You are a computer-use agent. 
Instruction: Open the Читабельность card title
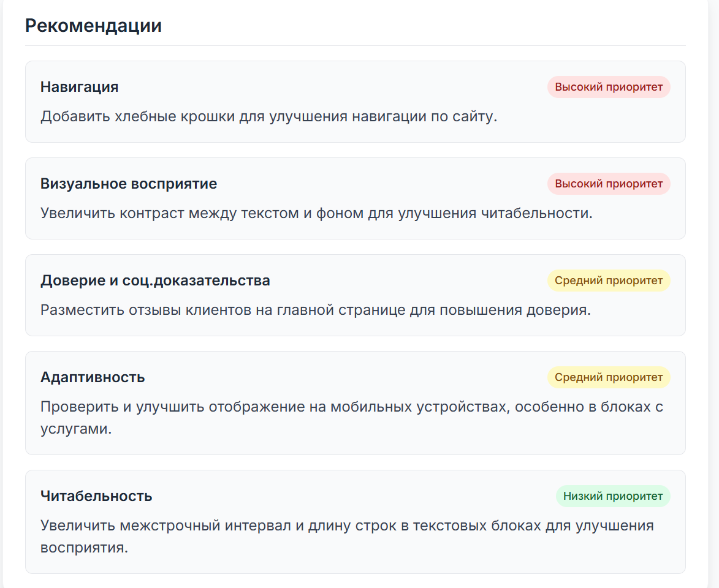pos(96,496)
